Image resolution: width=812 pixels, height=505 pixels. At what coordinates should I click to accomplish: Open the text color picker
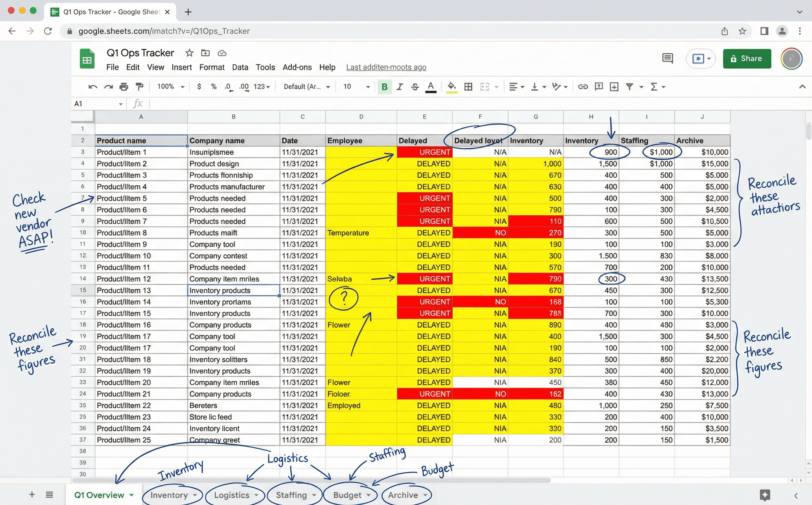pyautogui.click(x=431, y=87)
